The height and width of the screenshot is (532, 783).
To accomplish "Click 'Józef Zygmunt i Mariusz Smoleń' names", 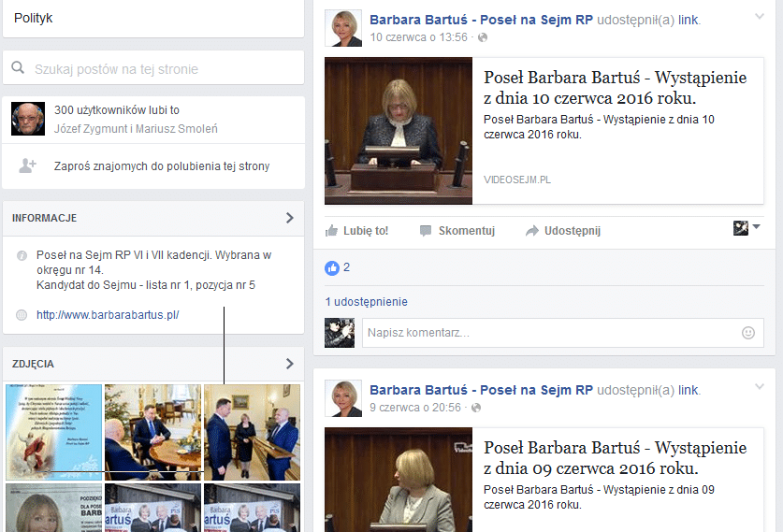I will tap(136, 129).
